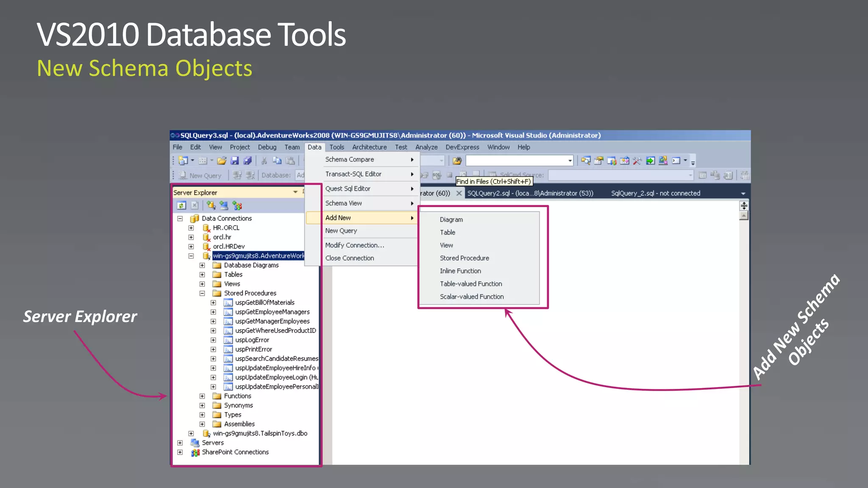Click the Connect to Database icon
The width and height of the screenshot is (868, 488).
[211, 205]
